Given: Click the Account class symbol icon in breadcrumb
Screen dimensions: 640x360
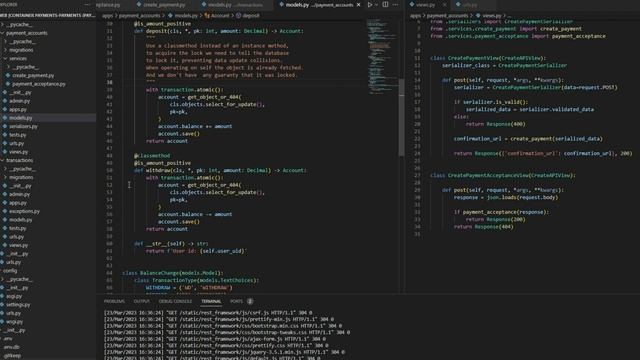Looking at the screenshot, I should click(207, 16).
